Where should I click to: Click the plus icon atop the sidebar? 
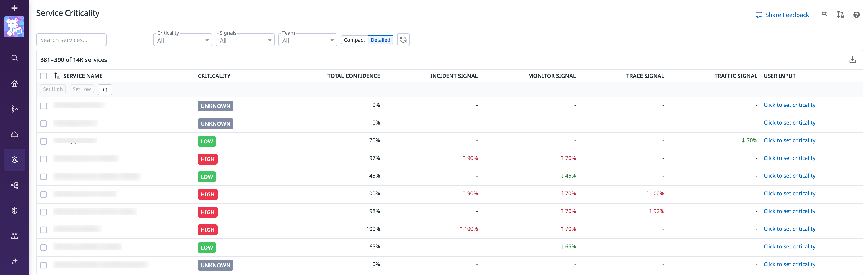[x=14, y=8]
